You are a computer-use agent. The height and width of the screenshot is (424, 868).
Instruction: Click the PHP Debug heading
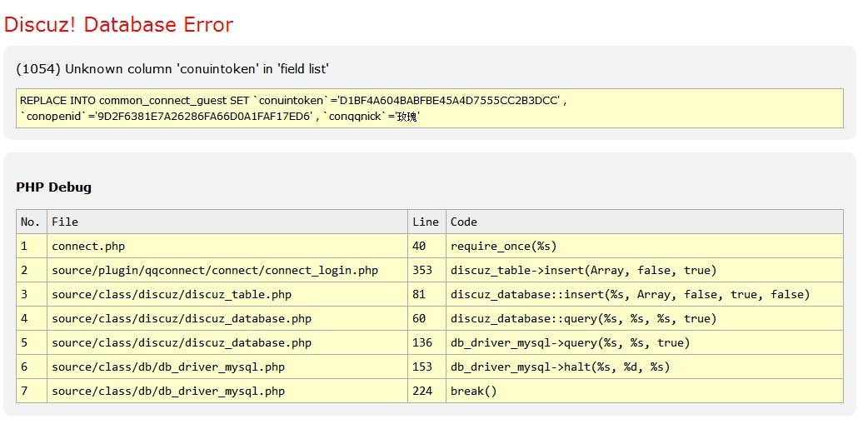click(53, 187)
